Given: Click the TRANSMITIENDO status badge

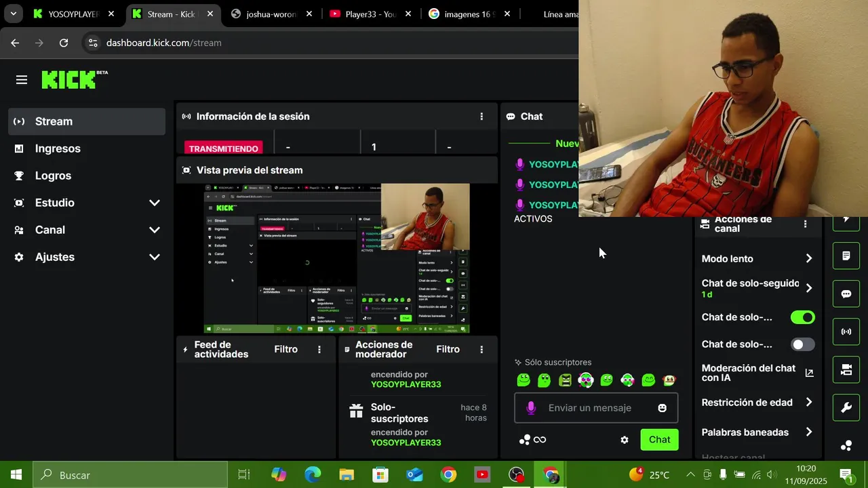Looking at the screenshot, I should click(224, 148).
